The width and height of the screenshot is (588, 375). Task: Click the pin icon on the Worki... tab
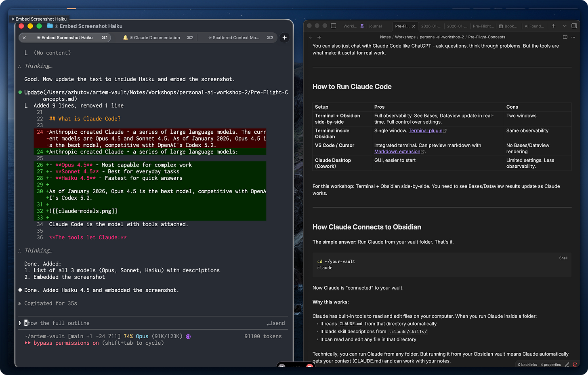click(x=362, y=26)
